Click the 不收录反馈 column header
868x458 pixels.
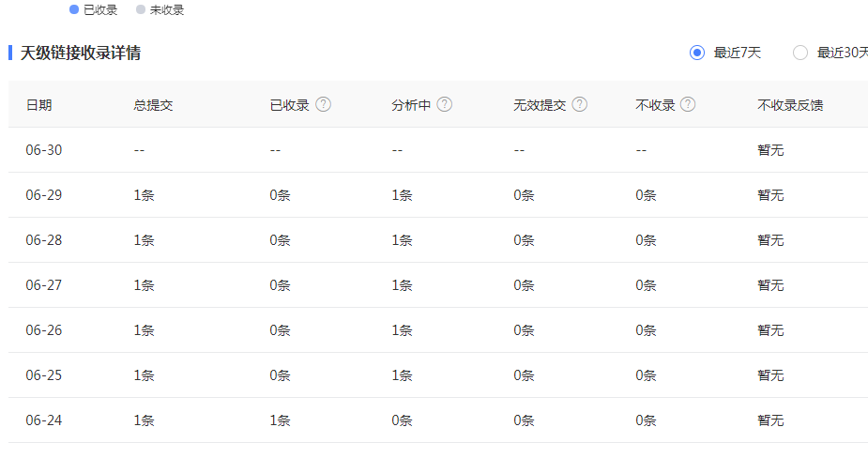[790, 105]
